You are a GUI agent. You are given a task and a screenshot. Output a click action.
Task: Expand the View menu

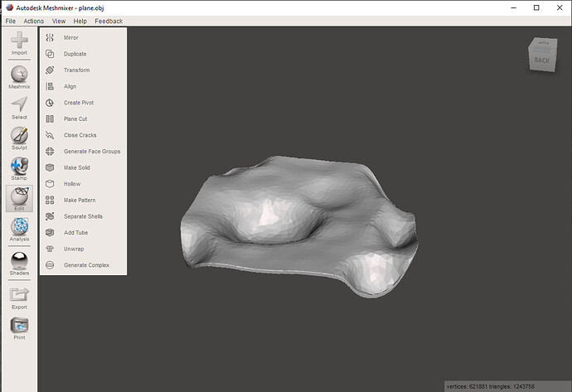(x=59, y=21)
